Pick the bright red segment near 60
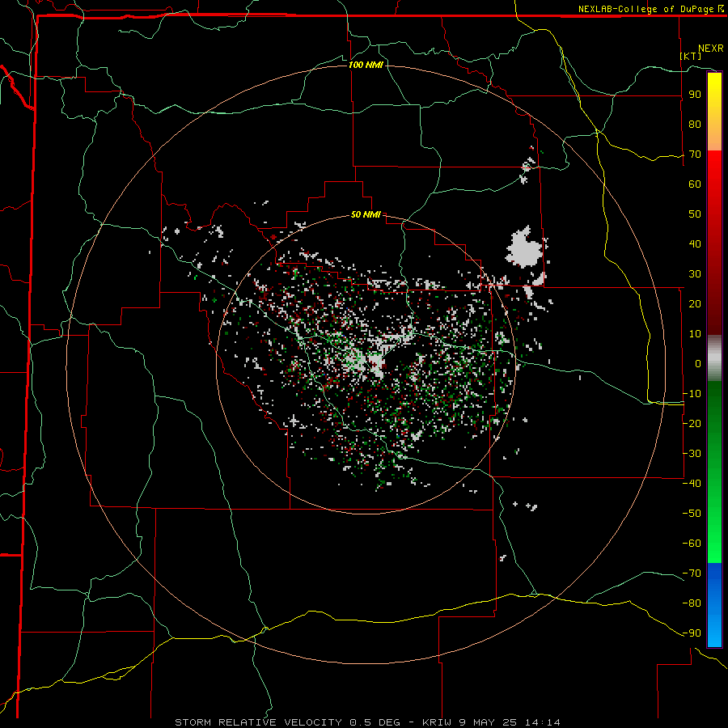Viewport: 728px width, 728px height. pos(714,176)
